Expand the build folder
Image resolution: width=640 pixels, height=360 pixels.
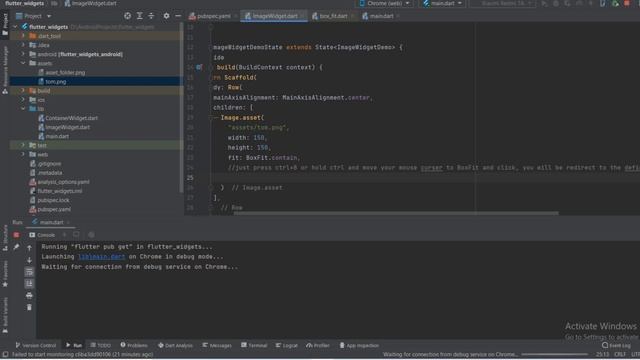tap(23, 91)
